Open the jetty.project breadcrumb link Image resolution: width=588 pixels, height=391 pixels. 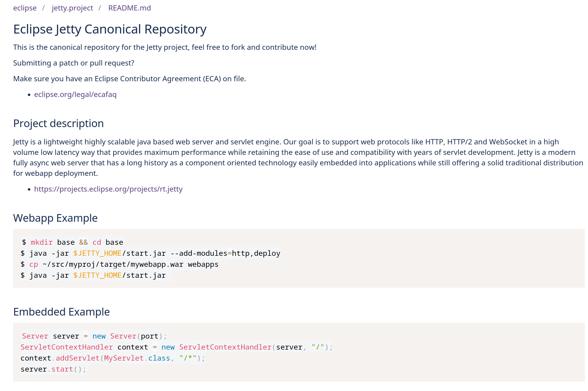[72, 8]
